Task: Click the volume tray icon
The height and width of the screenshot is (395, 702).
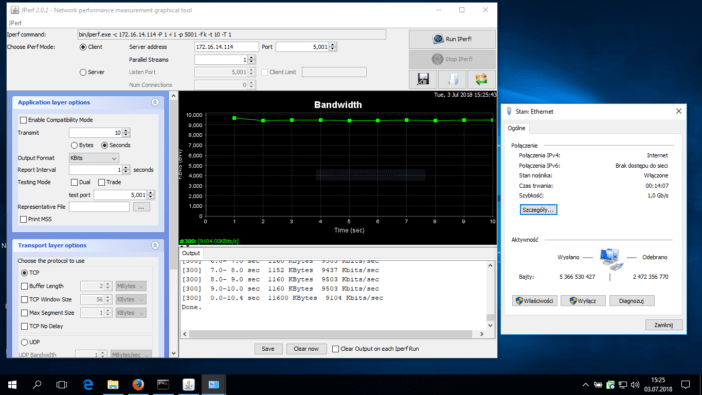Action: tap(635, 385)
